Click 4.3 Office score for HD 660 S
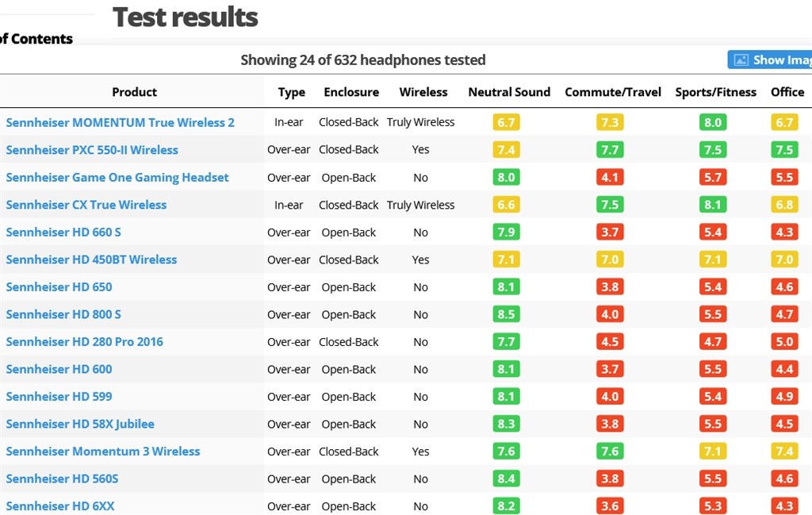The height and width of the screenshot is (515, 812). (x=784, y=233)
